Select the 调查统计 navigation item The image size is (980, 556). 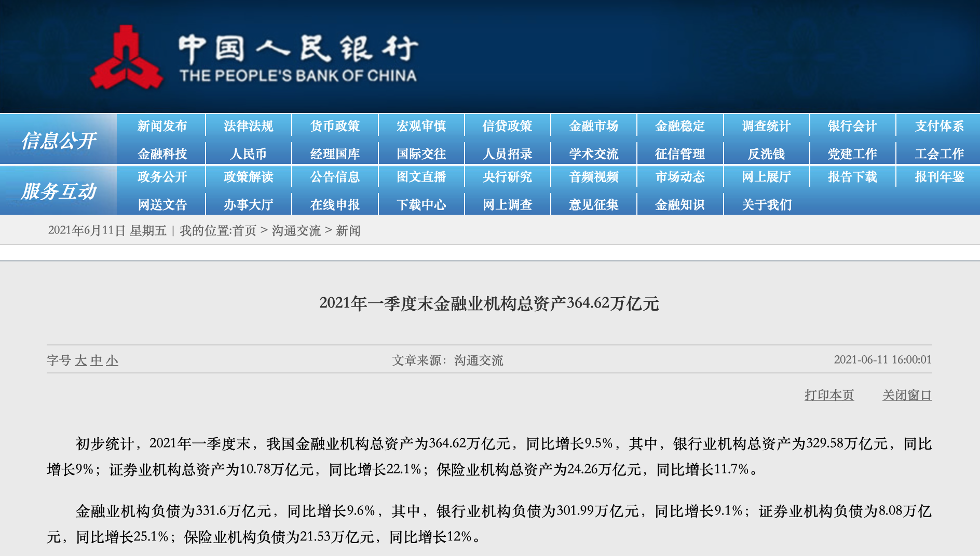click(766, 126)
